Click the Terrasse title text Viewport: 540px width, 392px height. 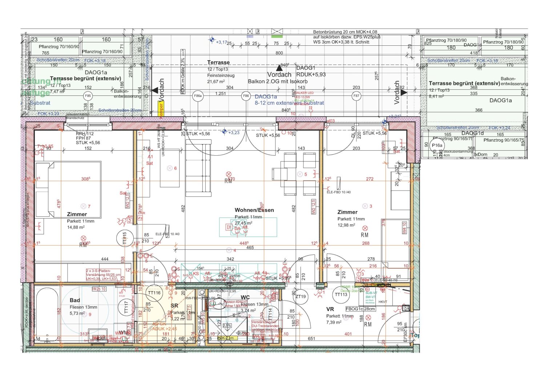coord(218,62)
